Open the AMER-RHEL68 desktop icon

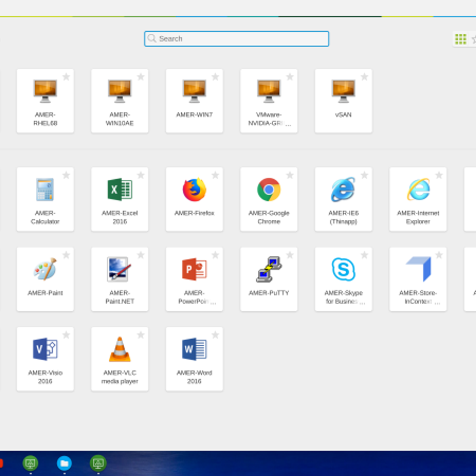[45, 91]
